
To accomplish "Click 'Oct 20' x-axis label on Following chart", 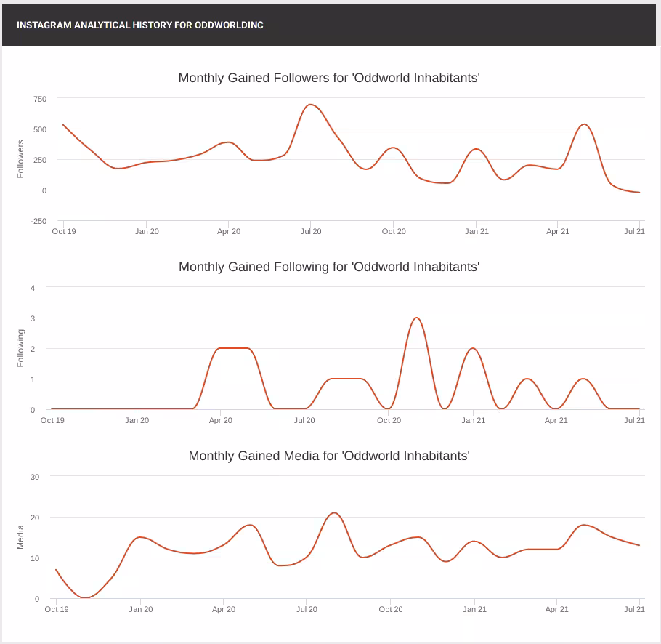I will 389,420.
